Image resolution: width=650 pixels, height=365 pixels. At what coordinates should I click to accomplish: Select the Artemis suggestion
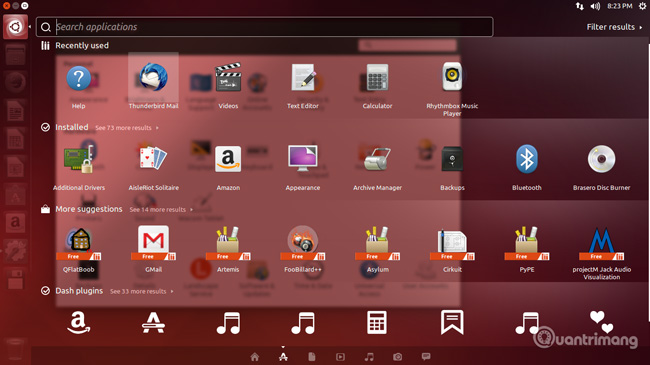tap(228, 243)
